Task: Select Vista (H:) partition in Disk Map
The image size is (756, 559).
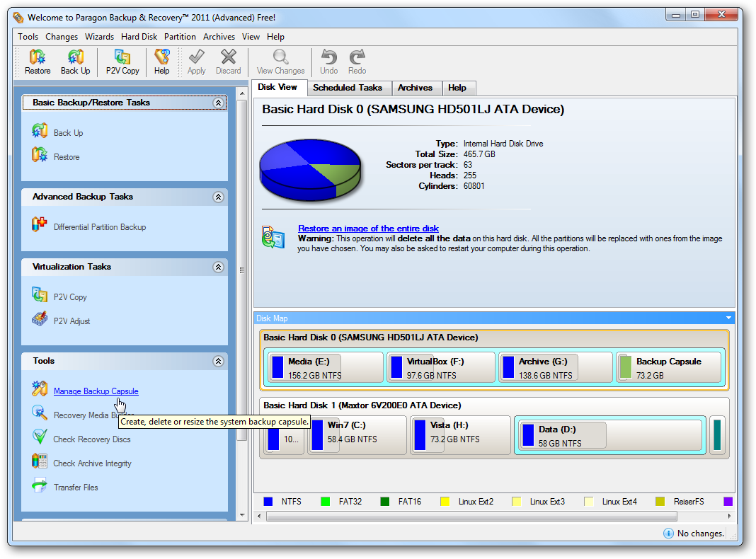Action: click(x=460, y=435)
